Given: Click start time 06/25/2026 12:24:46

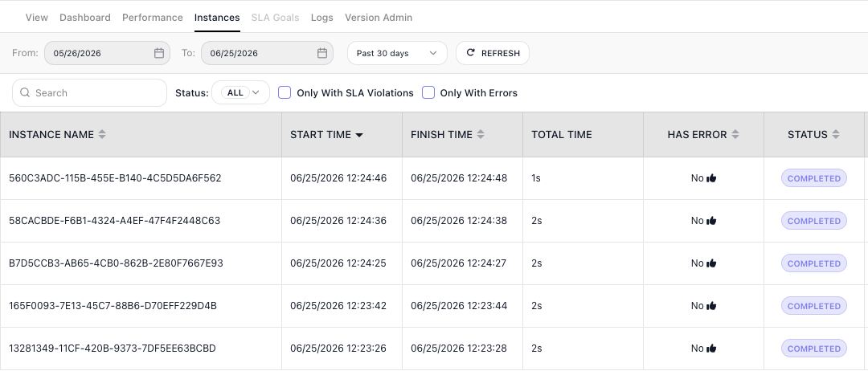Looking at the screenshot, I should pos(338,178).
